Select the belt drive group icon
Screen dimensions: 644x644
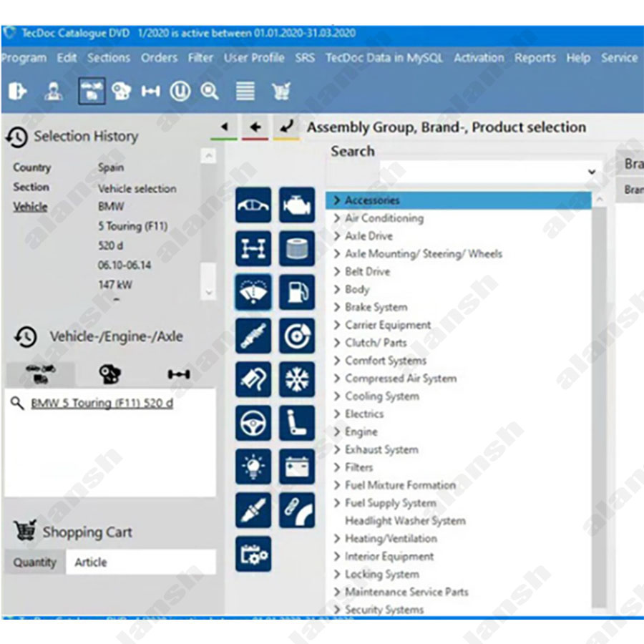(297, 510)
